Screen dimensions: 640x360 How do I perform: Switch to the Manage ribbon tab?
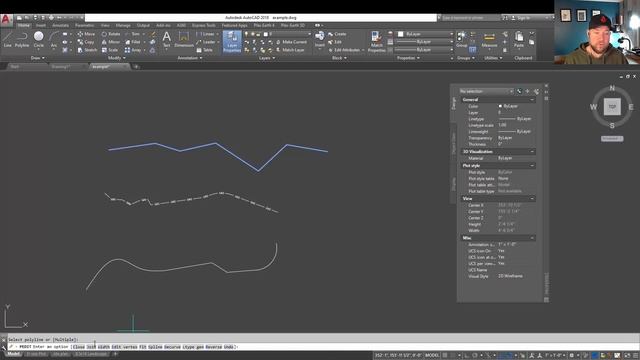(123, 25)
